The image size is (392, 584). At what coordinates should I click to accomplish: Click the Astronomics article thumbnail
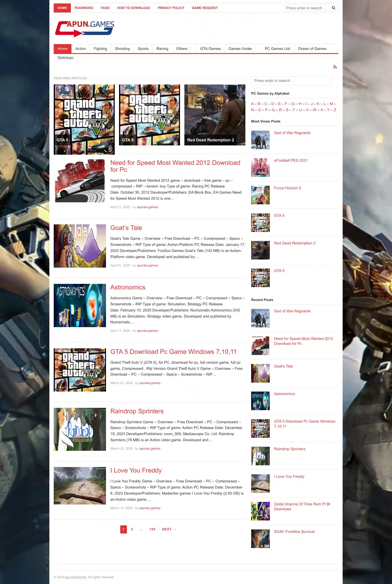(x=80, y=305)
